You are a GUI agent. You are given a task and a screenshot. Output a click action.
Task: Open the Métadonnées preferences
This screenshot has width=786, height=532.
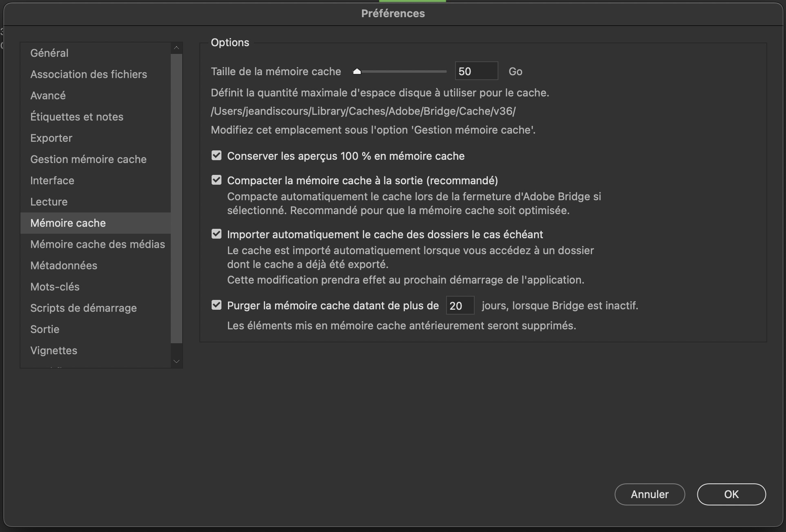(64, 265)
